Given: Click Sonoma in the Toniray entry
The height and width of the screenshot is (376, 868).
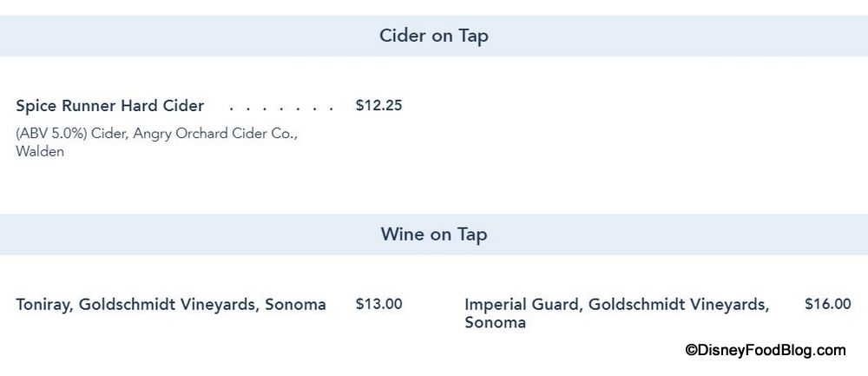Looking at the screenshot, I should tap(295, 305).
